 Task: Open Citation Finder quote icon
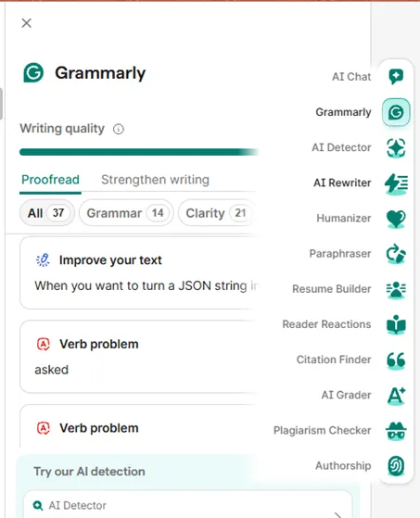[x=396, y=360]
